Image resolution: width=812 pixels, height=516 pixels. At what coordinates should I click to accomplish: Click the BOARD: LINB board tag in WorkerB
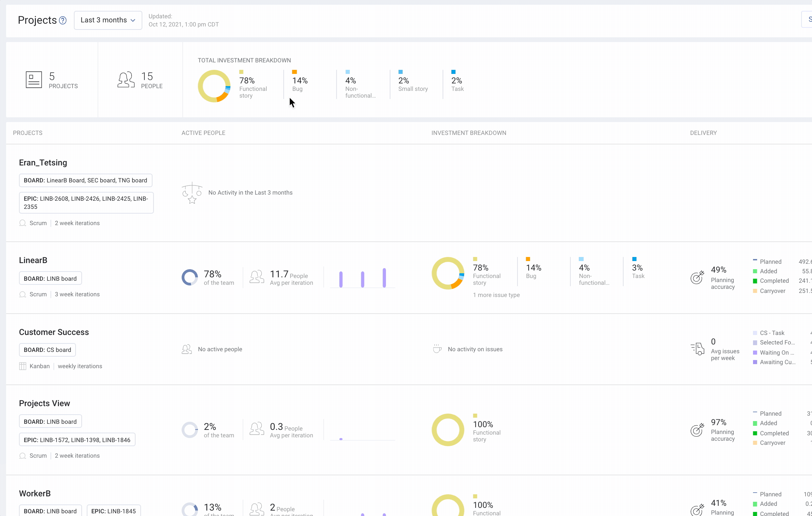coord(50,511)
